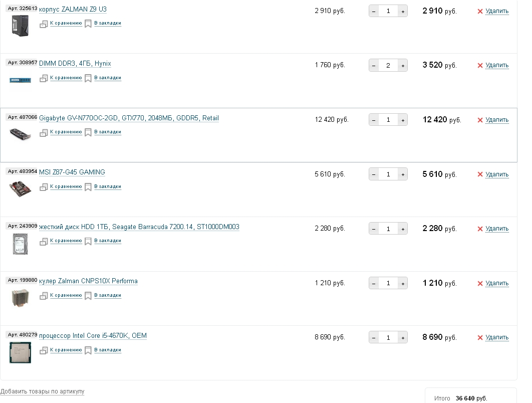The height and width of the screenshot is (403, 532).
Task: Click Добавить товары по артикулу link
Action: (43, 391)
